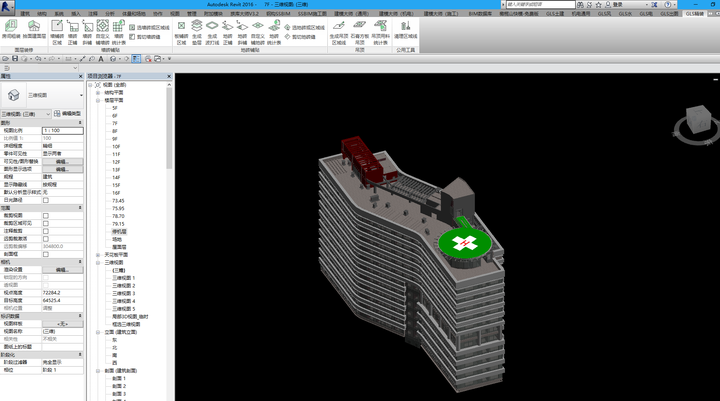The image size is (720, 401).
Task: Collapse the 剖面 (建筑剖面) tree node
Action: tap(98, 371)
